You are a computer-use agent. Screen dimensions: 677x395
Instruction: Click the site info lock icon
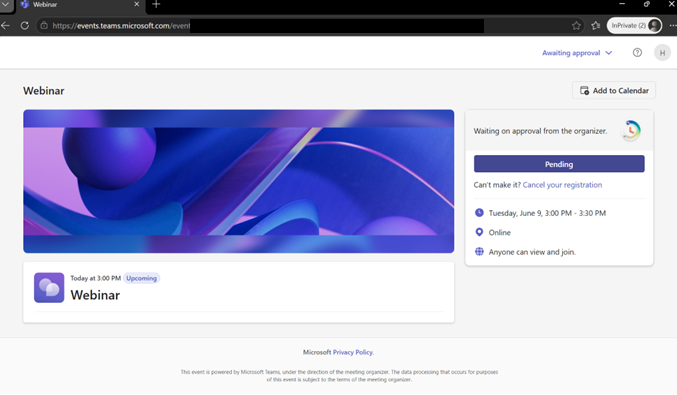point(44,25)
